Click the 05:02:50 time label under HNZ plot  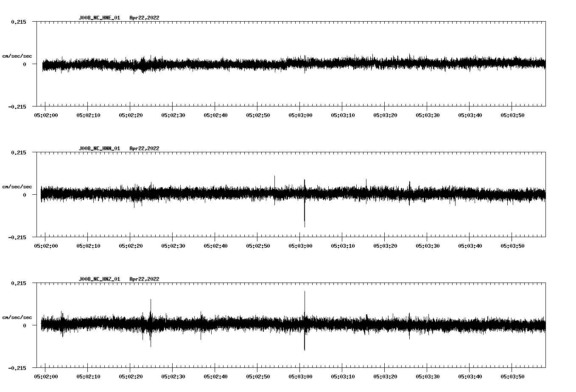(258, 376)
